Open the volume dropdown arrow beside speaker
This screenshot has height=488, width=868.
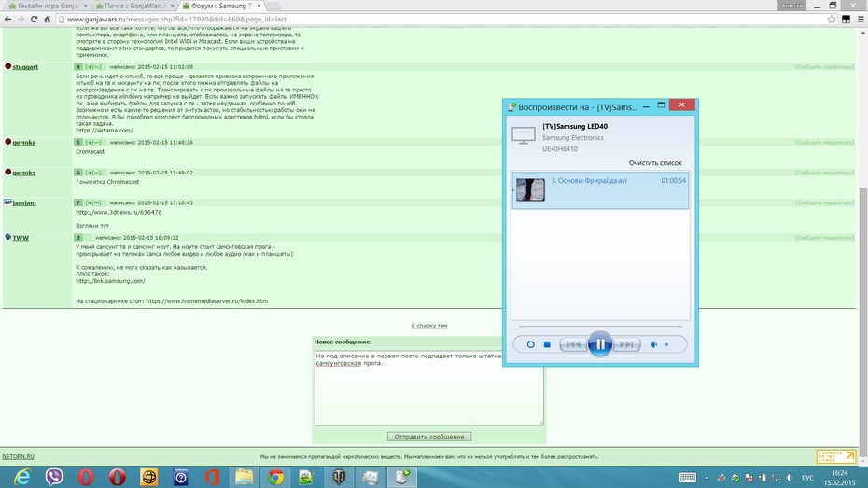tap(666, 344)
